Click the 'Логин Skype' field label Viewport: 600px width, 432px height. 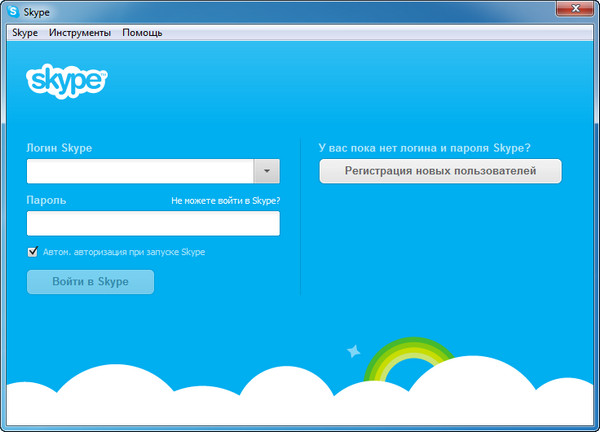tap(60, 148)
